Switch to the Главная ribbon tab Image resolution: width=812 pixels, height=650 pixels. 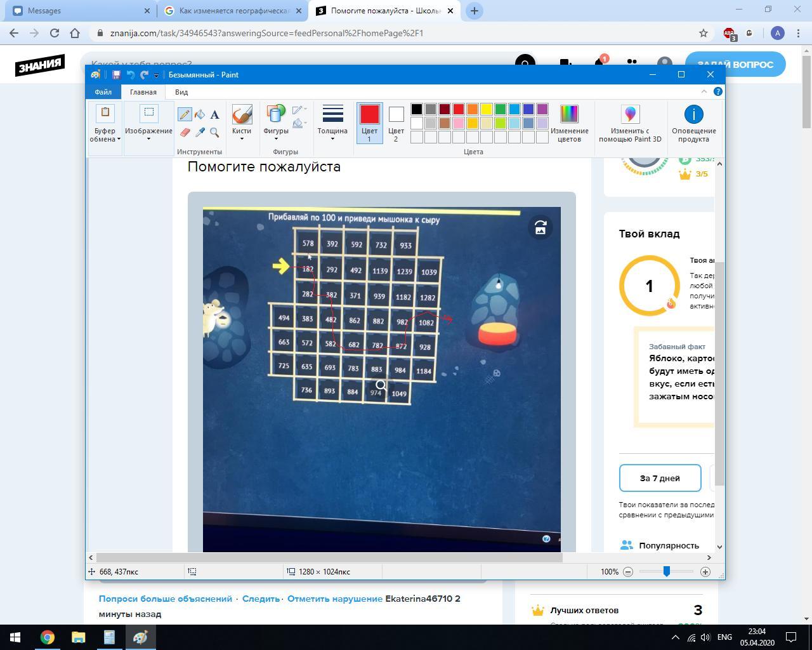(x=143, y=92)
